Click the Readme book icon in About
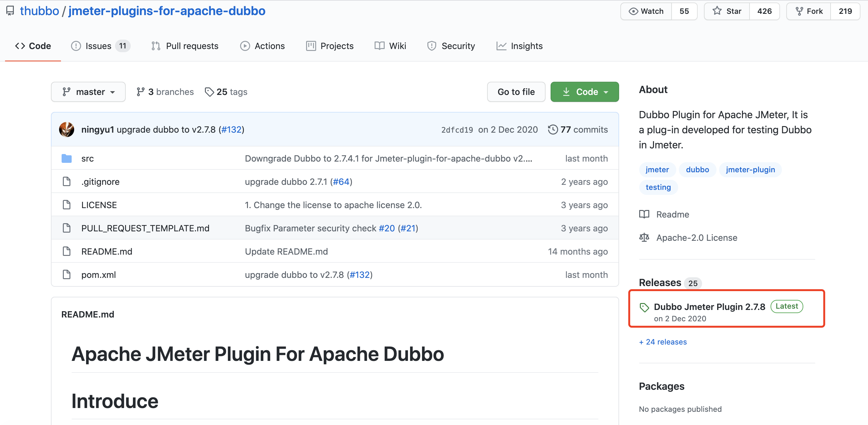The height and width of the screenshot is (425, 868). pos(644,214)
